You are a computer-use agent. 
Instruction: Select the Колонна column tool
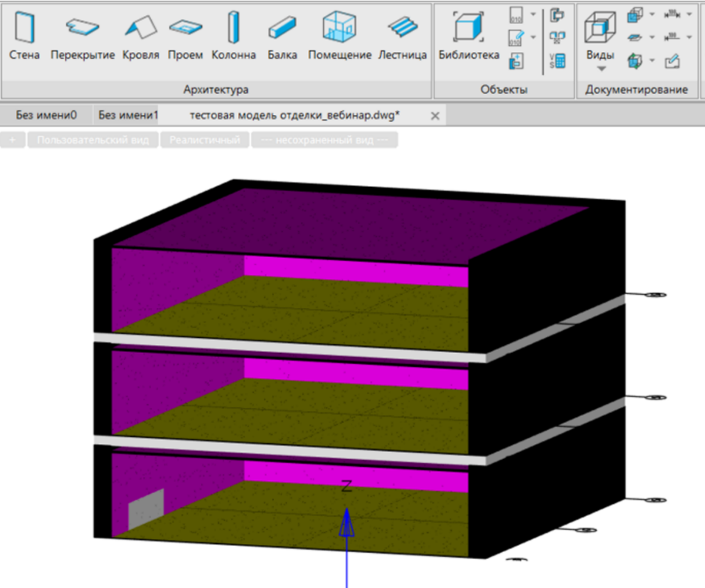click(234, 36)
